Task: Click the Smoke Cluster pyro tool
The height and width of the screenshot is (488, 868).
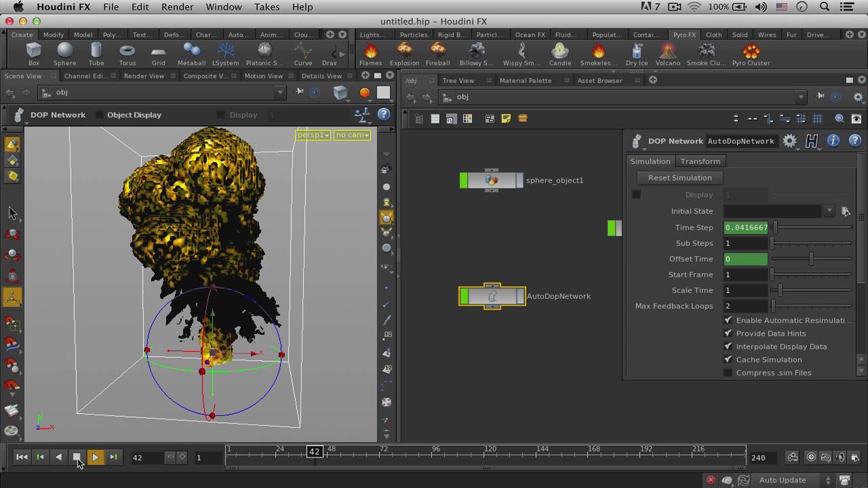Action: pos(706,54)
